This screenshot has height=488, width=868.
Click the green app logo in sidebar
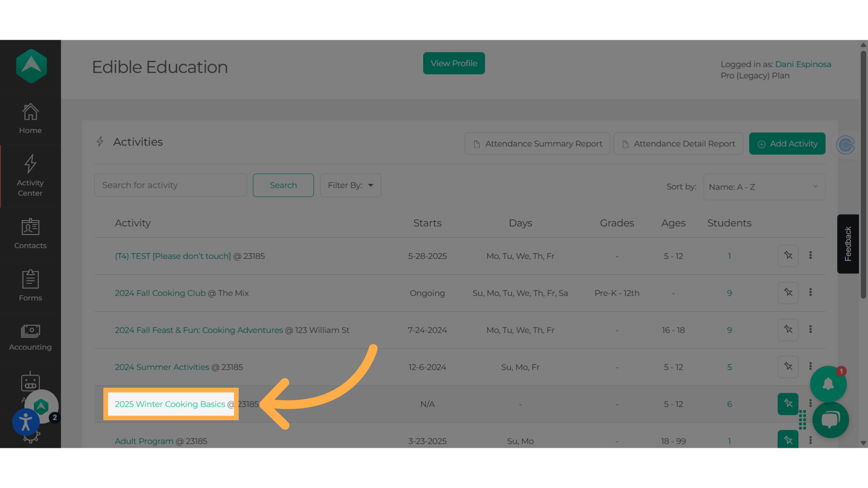point(31,66)
